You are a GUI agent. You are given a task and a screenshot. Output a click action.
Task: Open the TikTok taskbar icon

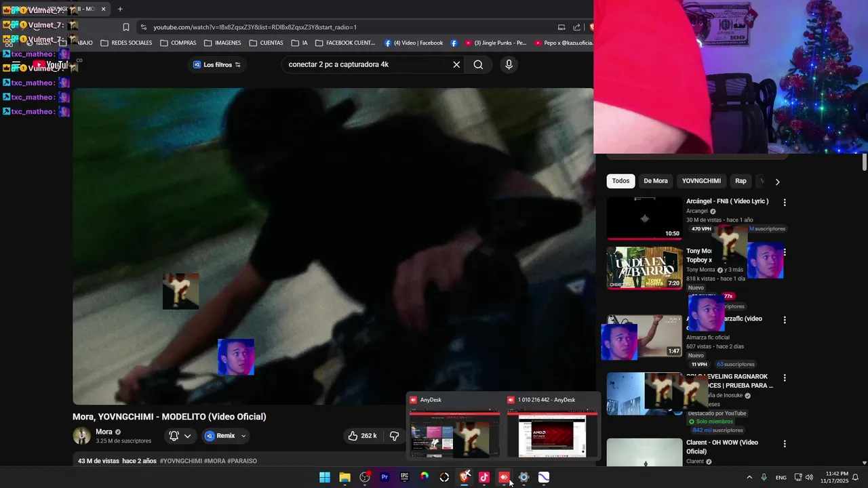[484, 477]
